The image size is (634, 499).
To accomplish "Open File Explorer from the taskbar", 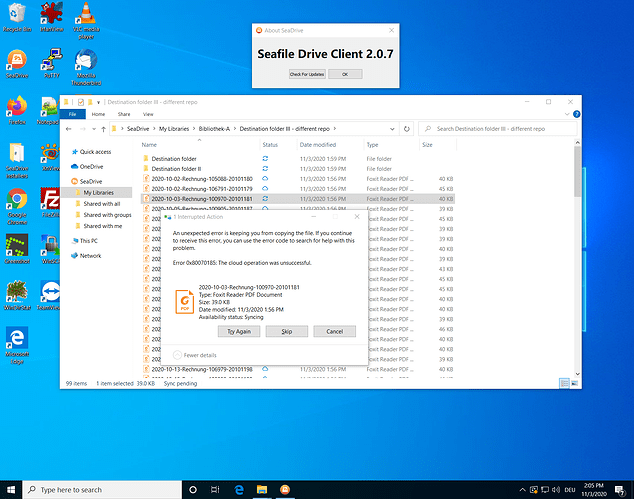I will (x=262, y=490).
